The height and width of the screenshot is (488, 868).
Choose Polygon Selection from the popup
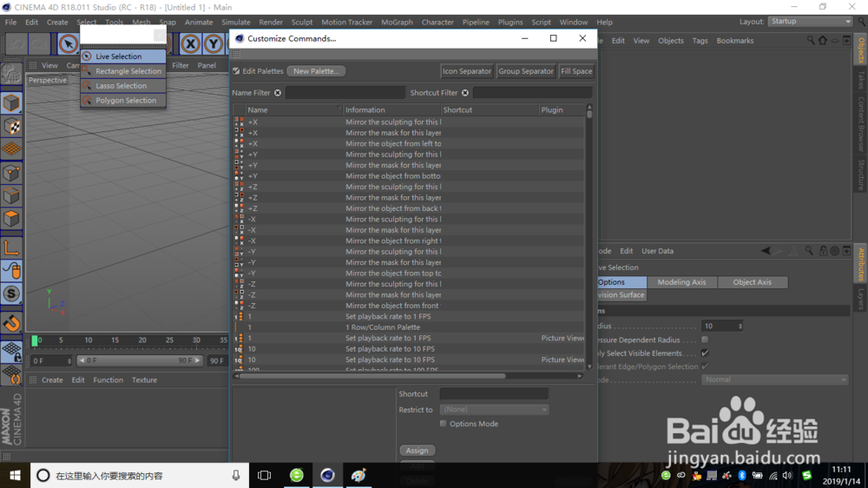123,100
